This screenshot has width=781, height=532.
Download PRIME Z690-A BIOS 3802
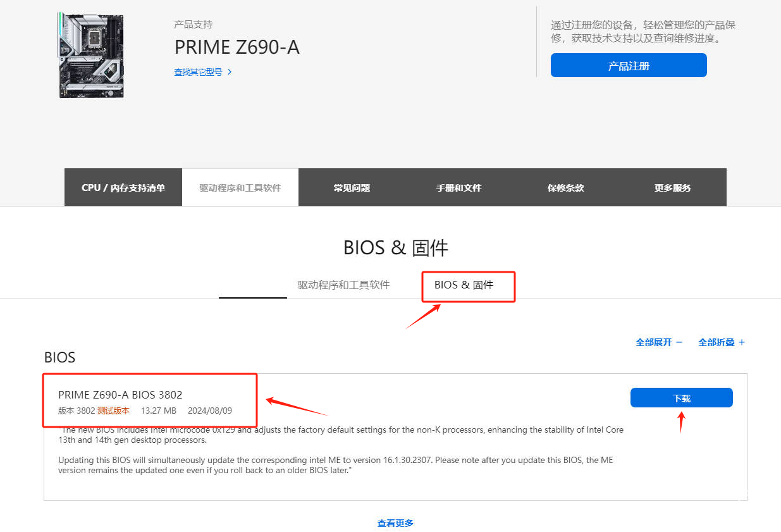(x=681, y=398)
